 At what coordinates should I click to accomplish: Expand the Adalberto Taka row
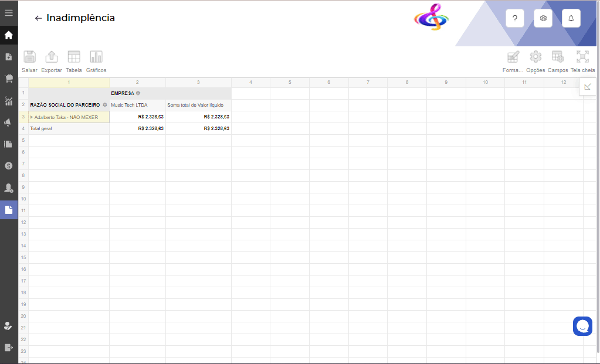[x=32, y=117]
